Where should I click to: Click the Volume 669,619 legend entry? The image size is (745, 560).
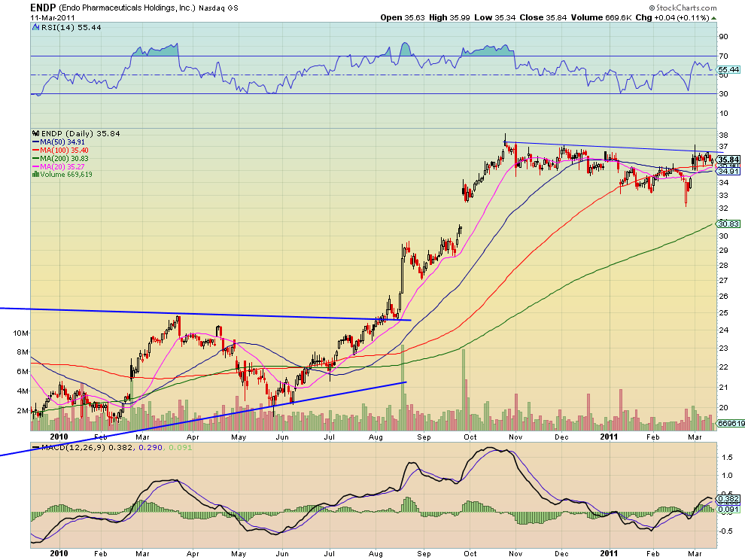pos(66,175)
